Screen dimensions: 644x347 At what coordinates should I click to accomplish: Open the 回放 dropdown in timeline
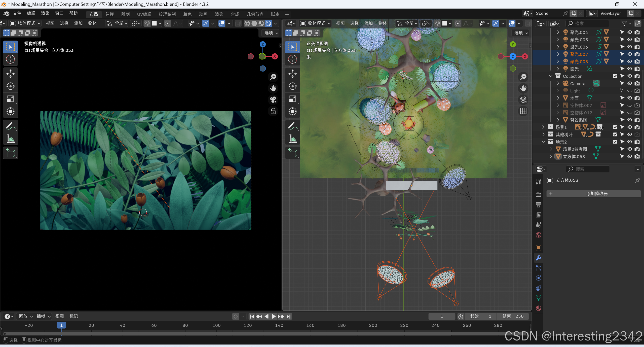(26, 316)
